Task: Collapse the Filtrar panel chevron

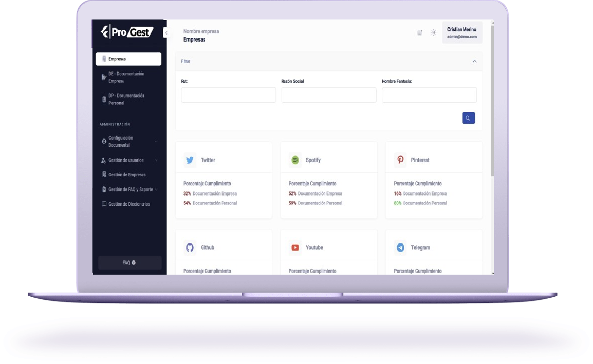Action: (x=474, y=61)
